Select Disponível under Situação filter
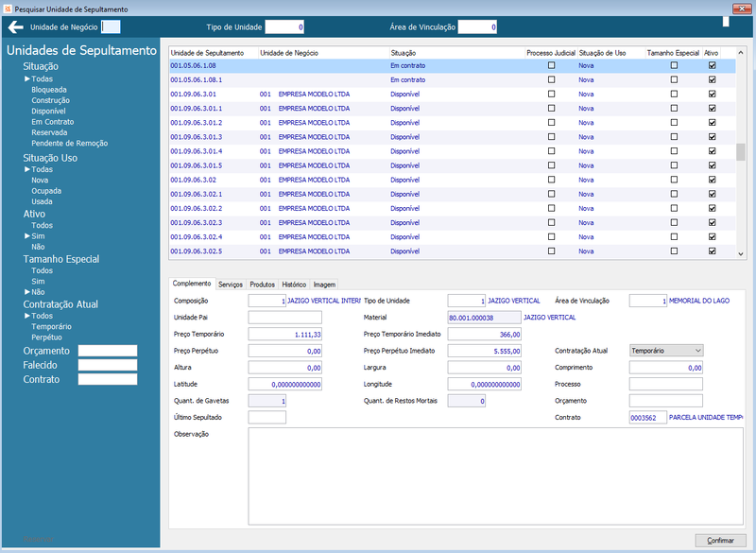The image size is (756, 553). pos(48,111)
